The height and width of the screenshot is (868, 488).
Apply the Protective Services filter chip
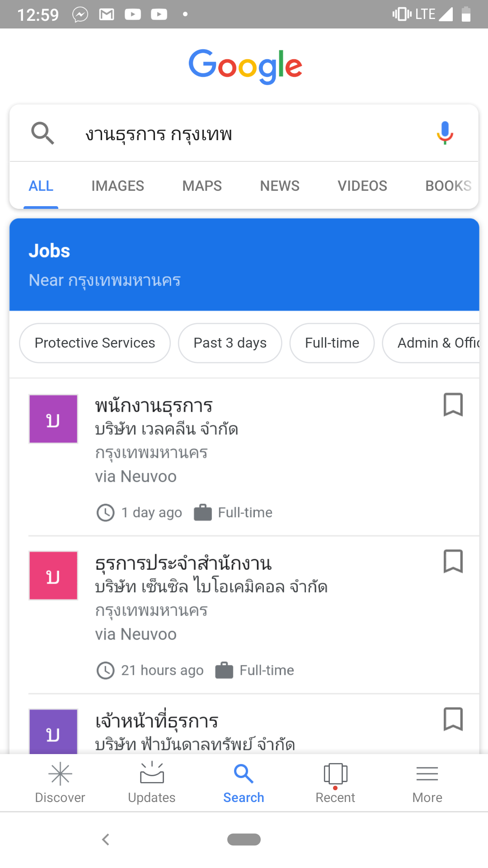[95, 343]
